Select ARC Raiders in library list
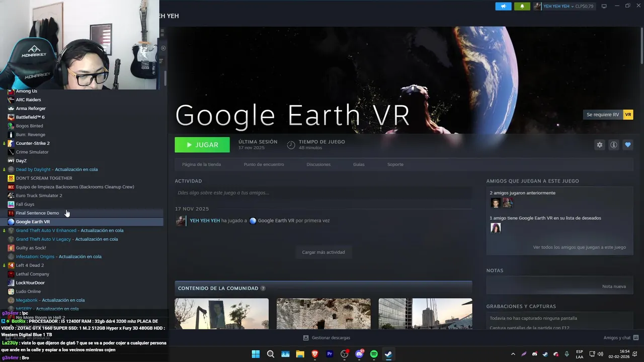644x362 pixels. 28,100
